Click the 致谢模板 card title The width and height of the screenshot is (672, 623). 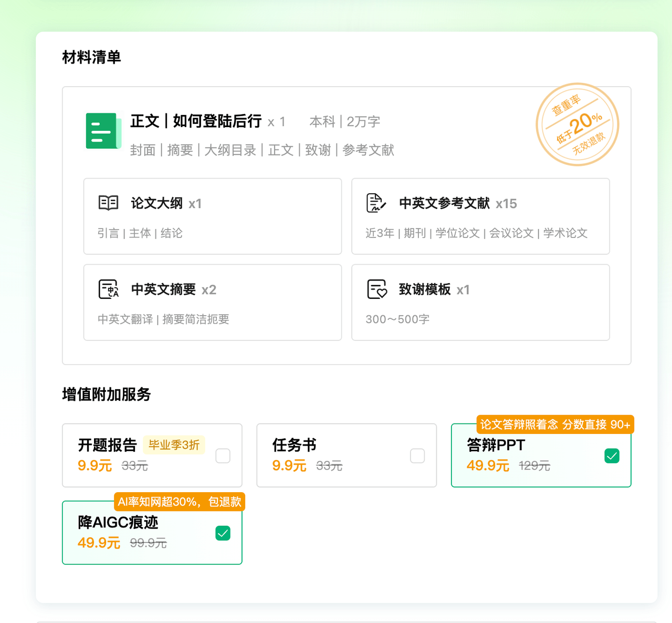tap(425, 289)
